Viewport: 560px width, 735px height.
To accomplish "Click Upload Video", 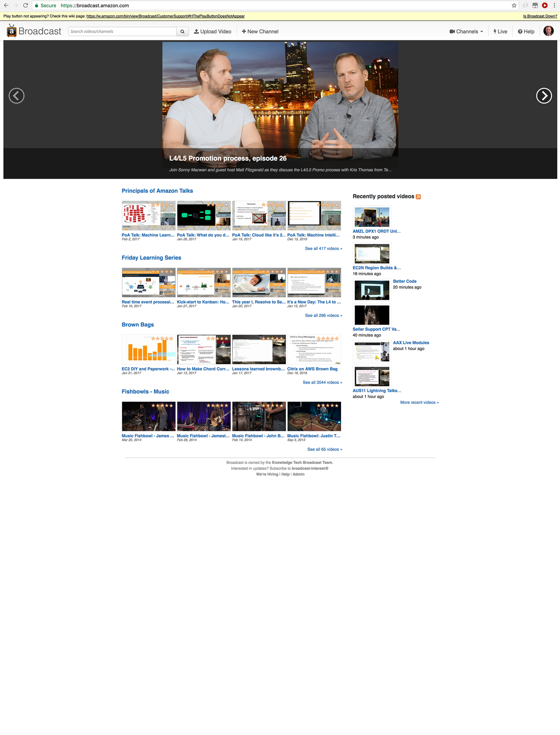I will 213,32.
